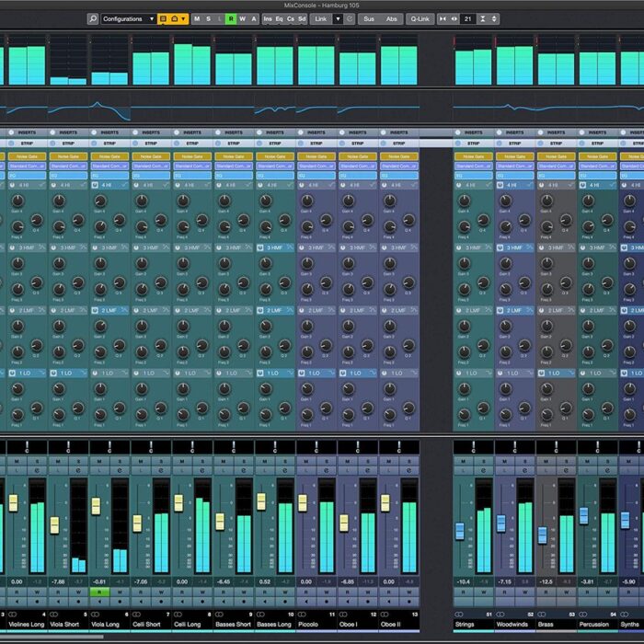Viewport: 644px width, 644px height.
Task: Click Freq 2 knob on Brass channel
Action: (x=546, y=352)
